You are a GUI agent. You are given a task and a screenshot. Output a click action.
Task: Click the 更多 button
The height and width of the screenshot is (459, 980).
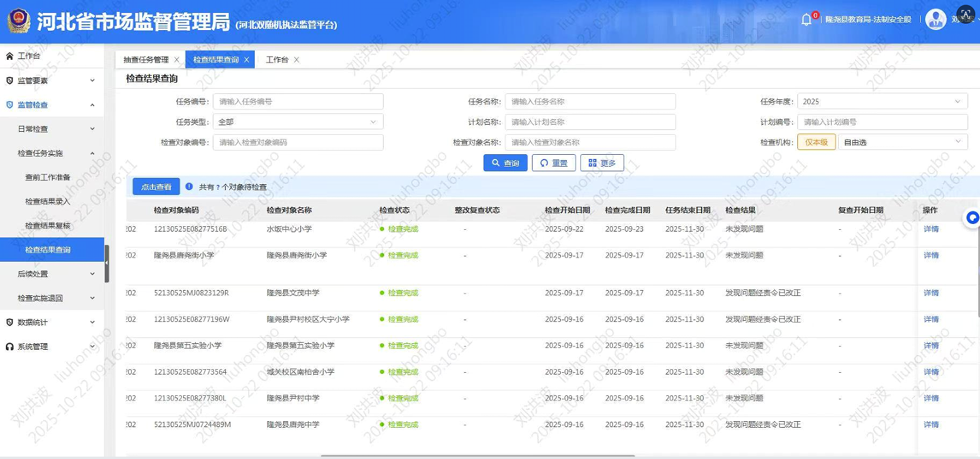[602, 162]
